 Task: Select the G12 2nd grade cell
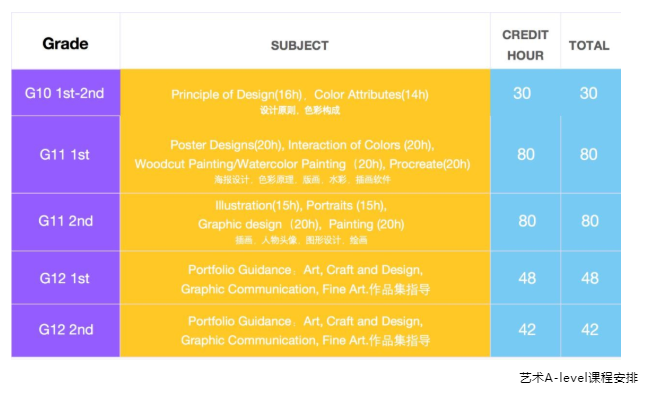tap(66, 330)
